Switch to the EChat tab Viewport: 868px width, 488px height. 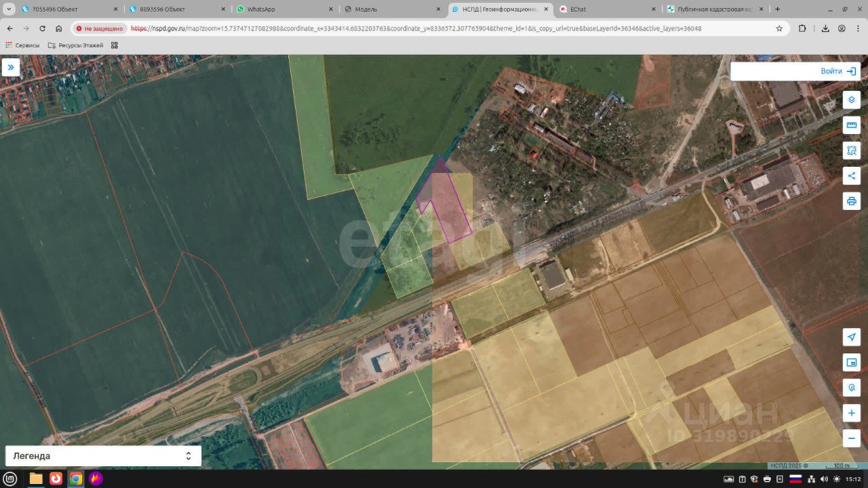point(578,9)
